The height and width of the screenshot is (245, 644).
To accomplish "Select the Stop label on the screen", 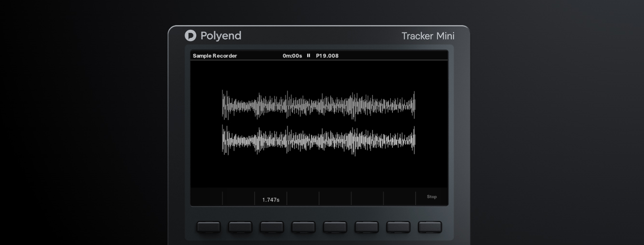I will tap(432, 197).
